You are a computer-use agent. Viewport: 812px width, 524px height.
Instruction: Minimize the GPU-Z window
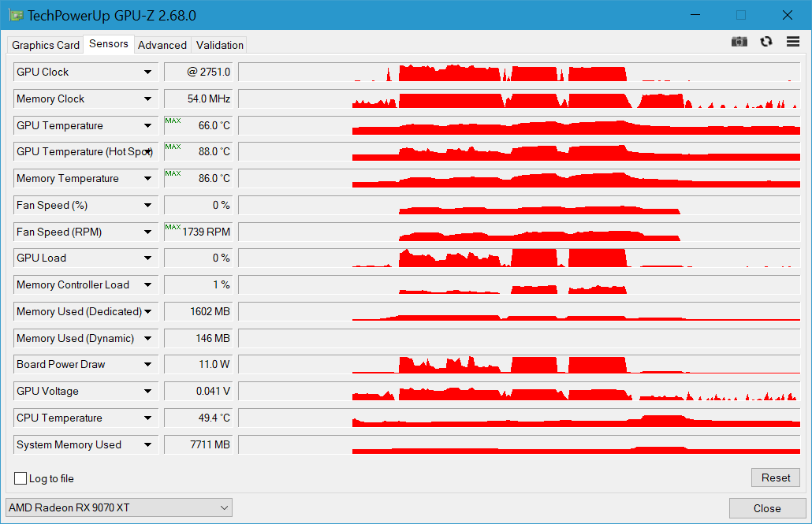(695, 15)
